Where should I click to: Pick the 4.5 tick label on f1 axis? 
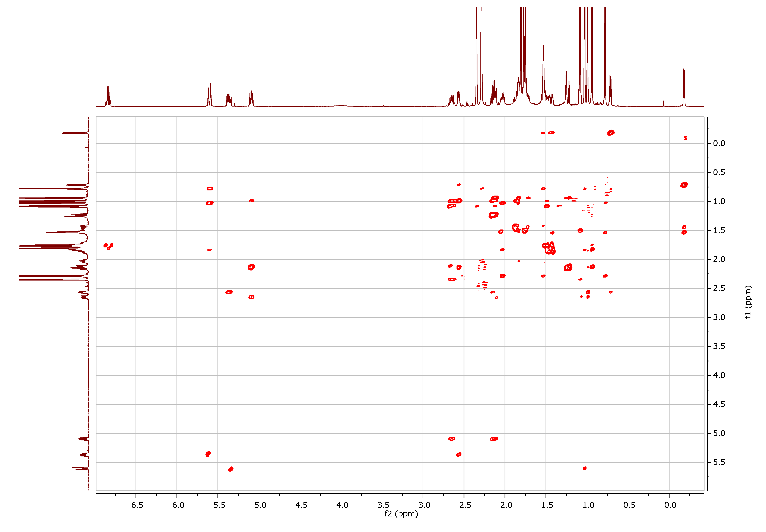click(719, 404)
